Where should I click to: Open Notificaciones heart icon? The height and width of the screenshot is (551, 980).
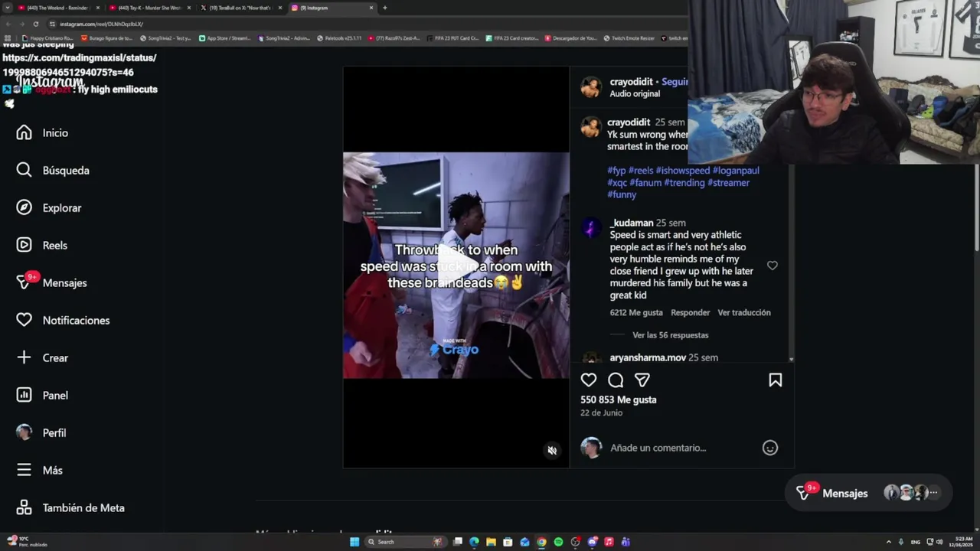pos(24,320)
